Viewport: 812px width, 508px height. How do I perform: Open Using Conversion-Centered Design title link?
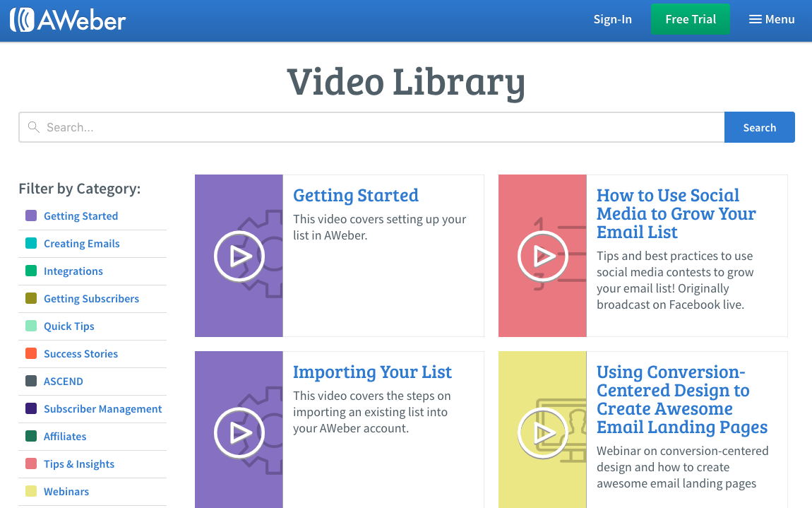(x=682, y=400)
